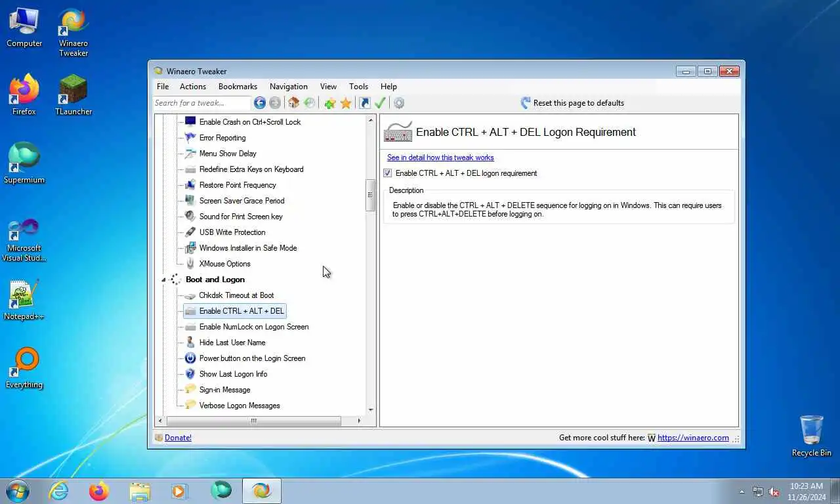Open Windows Explorer folder in taskbar

140,491
